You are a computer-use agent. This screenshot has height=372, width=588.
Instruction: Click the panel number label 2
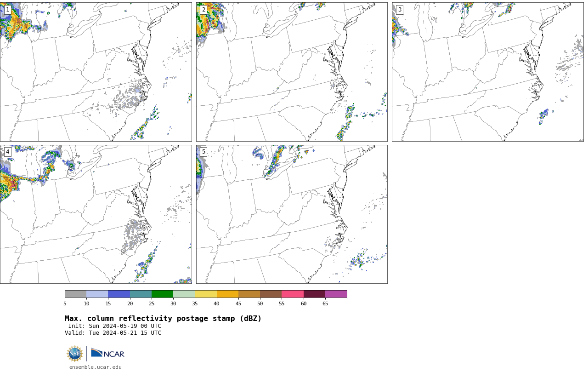204,10
